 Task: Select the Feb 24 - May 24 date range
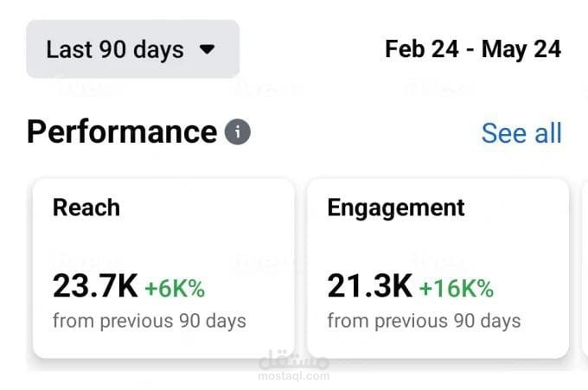point(473,48)
